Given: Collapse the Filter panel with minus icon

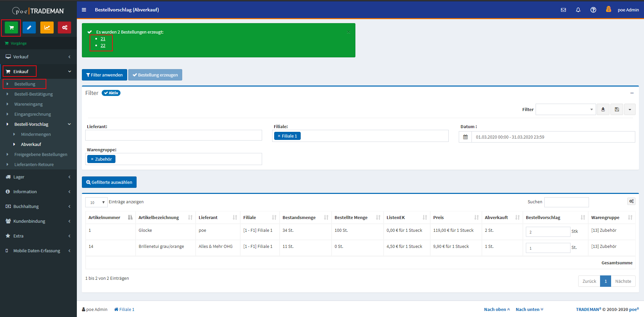Looking at the screenshot, I should 632,93.
